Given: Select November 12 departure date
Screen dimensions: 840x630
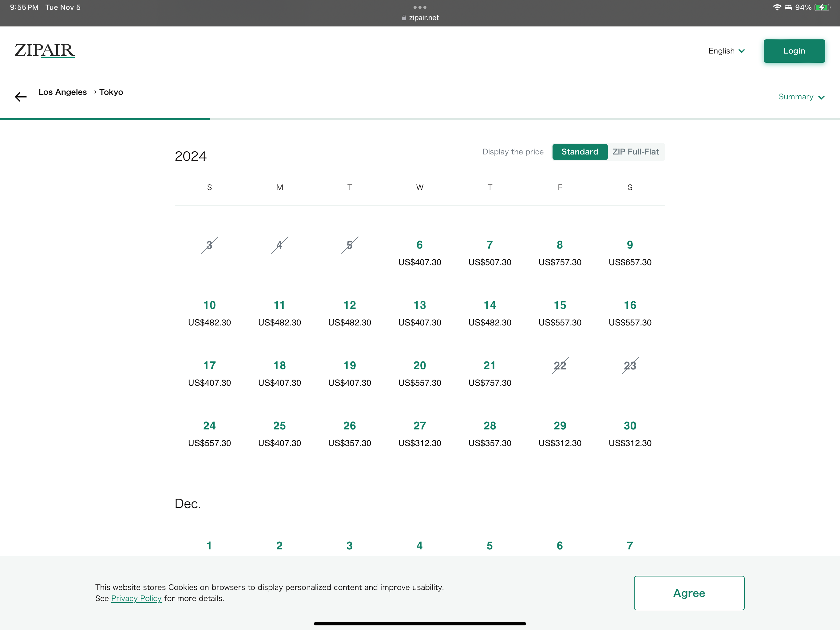Looking at the screenshot, I should [350, 313].
